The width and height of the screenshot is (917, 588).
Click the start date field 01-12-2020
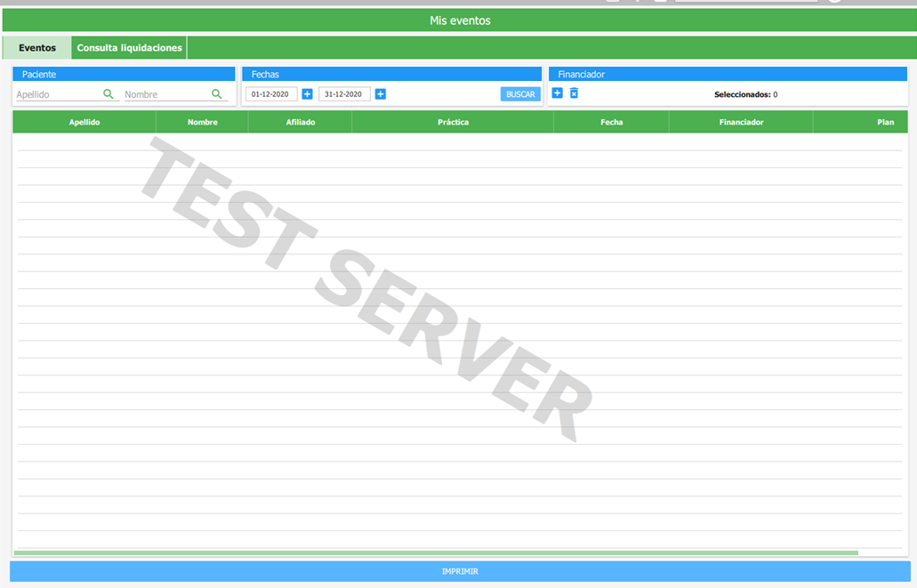pos(271,94)
